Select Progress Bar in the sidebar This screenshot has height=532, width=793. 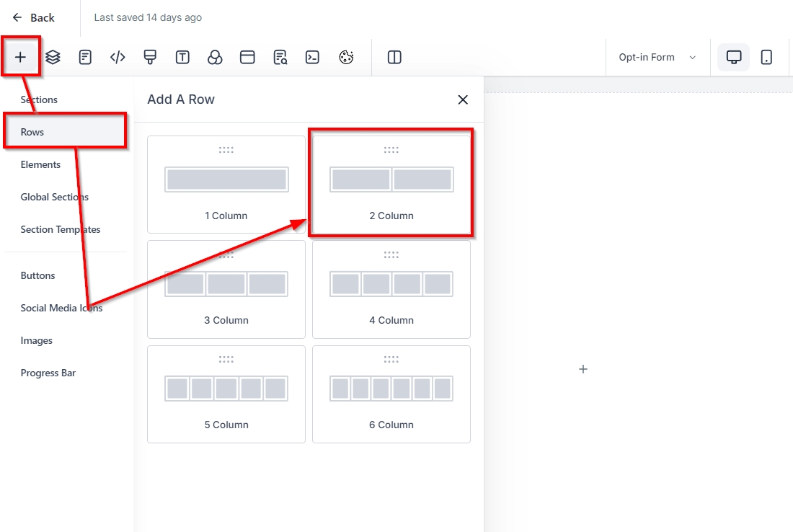pos(48,373)
